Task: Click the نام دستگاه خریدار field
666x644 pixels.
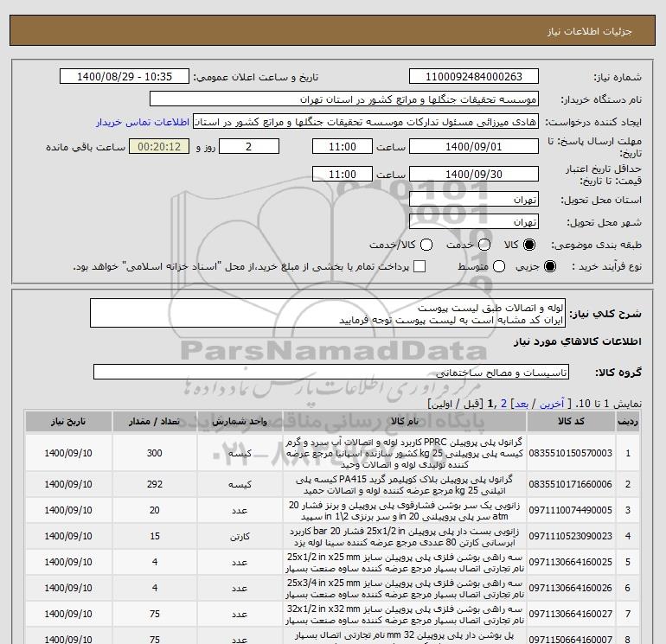Action: pos(344,99)
